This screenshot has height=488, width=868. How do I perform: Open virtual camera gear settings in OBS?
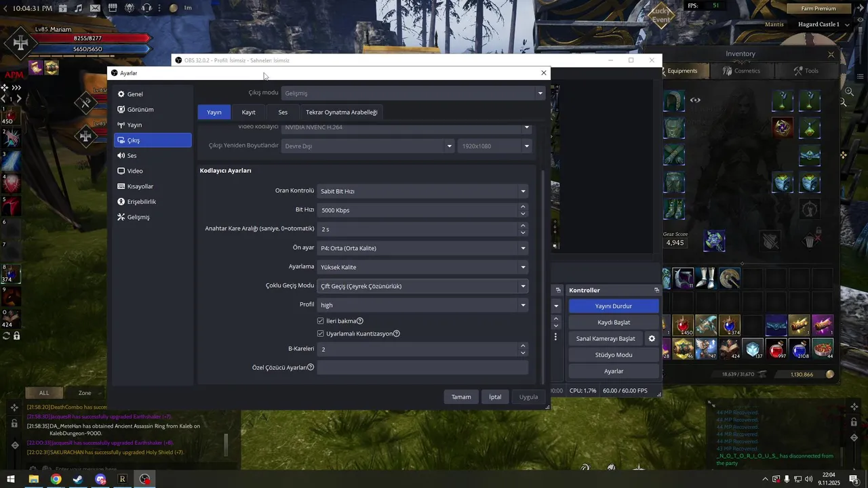pyautogui.click(x=652, y=338)
